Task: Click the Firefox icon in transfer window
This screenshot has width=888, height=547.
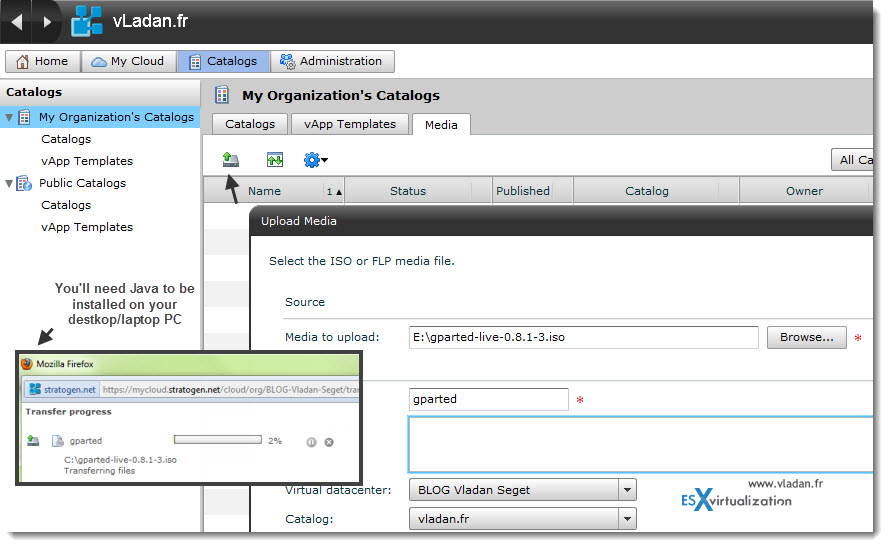Action: click(x=27, y=364)
